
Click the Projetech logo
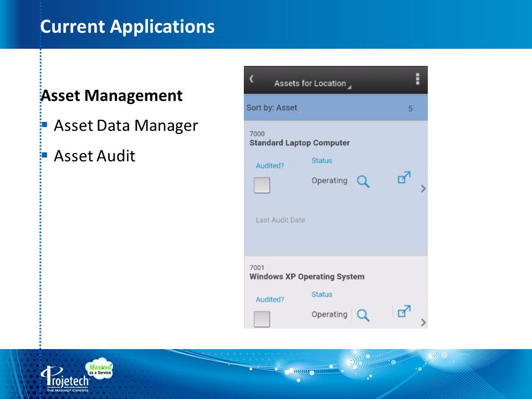[65, 379]
